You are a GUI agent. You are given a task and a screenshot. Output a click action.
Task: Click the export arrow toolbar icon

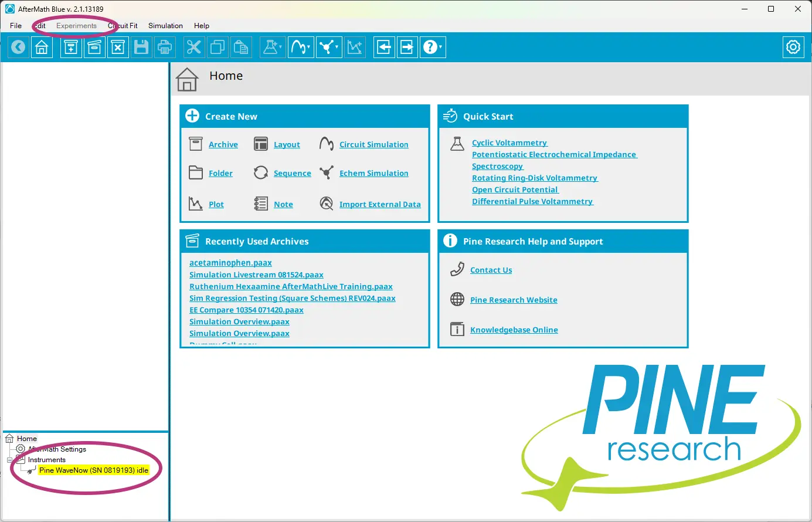(x=407, y=47)
